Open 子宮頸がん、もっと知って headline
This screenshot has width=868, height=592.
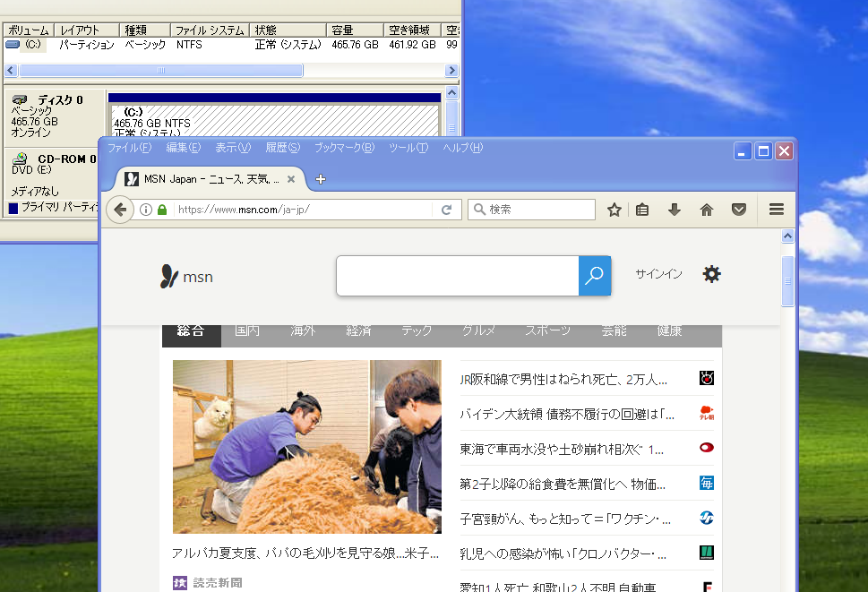click(x=565, y=519)
